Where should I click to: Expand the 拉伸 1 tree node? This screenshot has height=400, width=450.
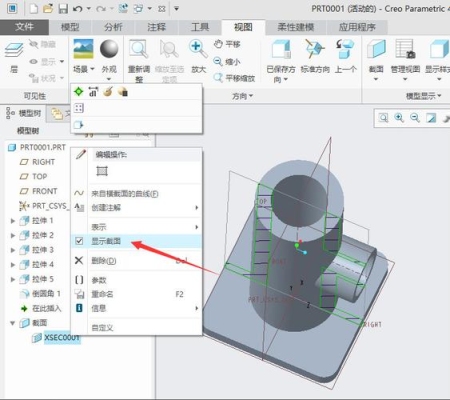[13, 221]
